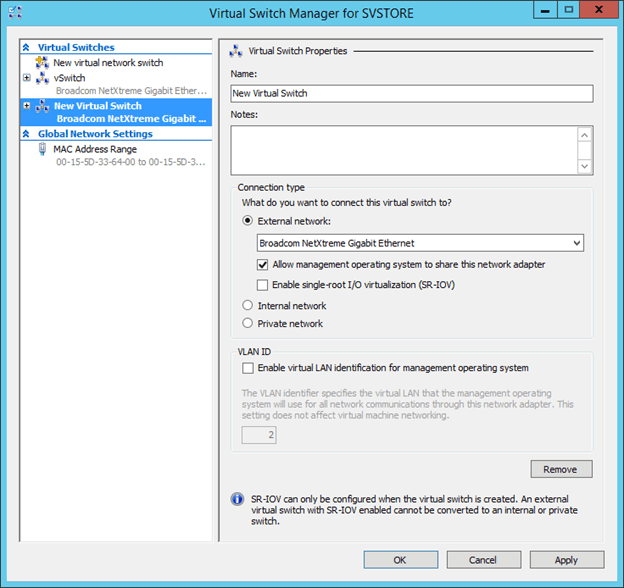Click the SR-IOV information icon
The height and width of the screenshot is (588, 624).
point(237,498)
